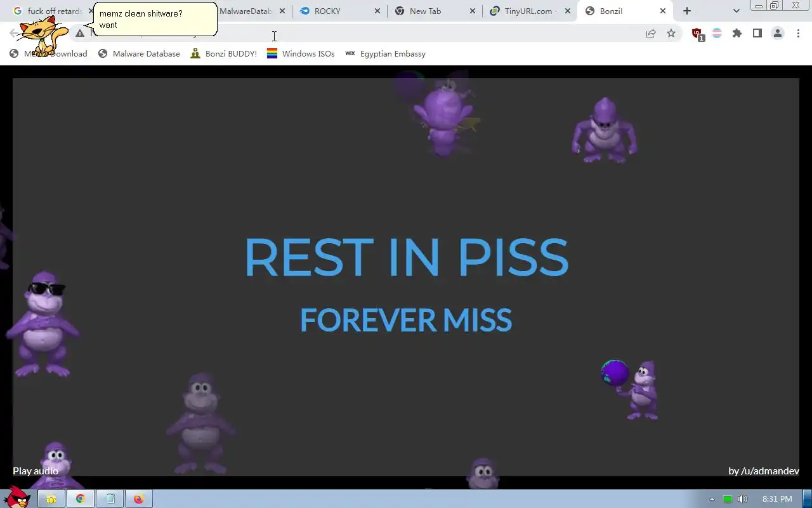812x508 pixels.
Task: Open the Extensions puzzle piece menu
Action: point(737,34)
